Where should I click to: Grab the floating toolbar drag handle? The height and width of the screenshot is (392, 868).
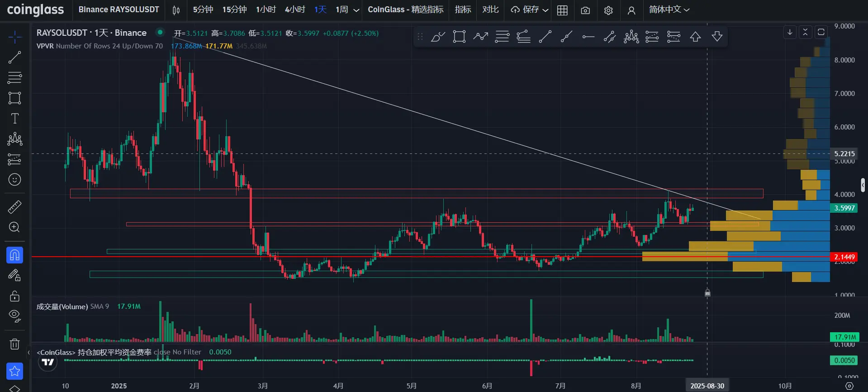click(x=420, y=37)
